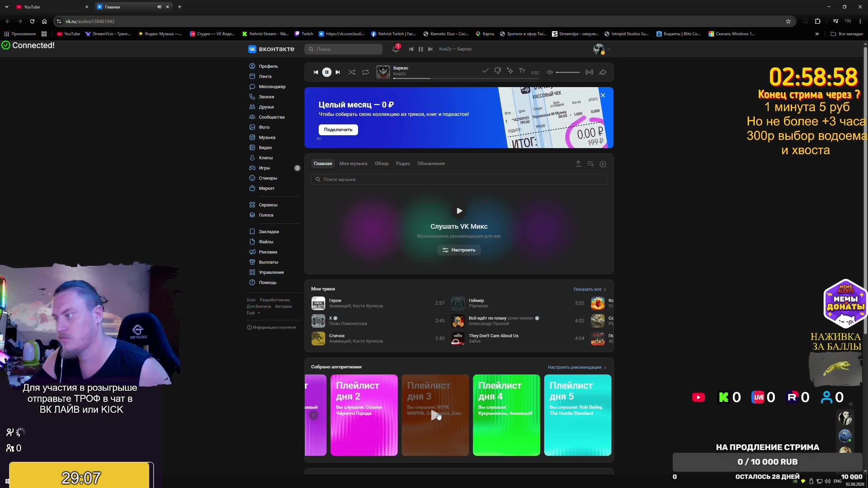The width and height of the screenshot is (868, 488).
Task: Click the Настроить VK Mix button
Action: point(459,250)
